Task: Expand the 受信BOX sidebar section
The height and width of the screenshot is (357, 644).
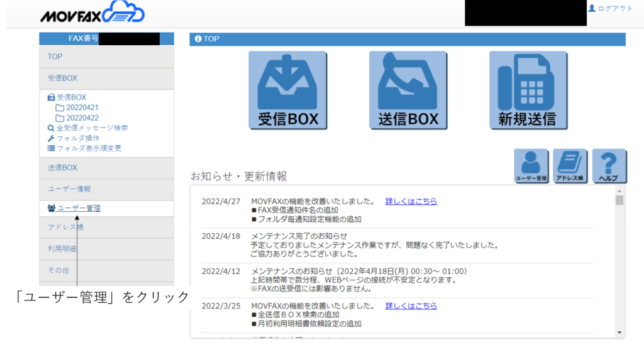Action: click(x=106, y=78)
